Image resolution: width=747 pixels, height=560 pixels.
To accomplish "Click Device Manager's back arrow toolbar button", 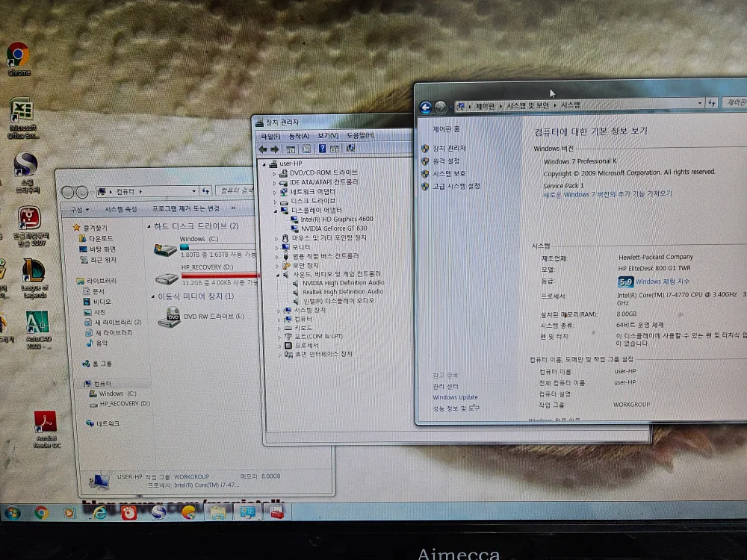I will [262, 149].
